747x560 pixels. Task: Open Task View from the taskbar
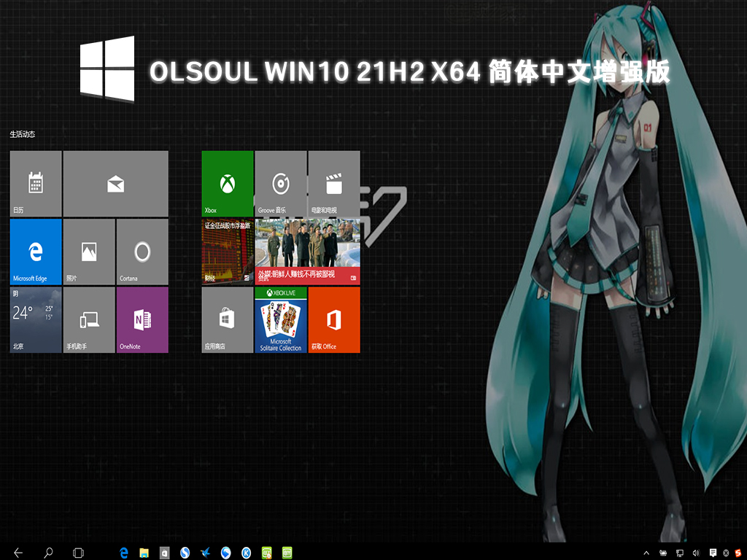pyautogui.click(x=79, y=553)
